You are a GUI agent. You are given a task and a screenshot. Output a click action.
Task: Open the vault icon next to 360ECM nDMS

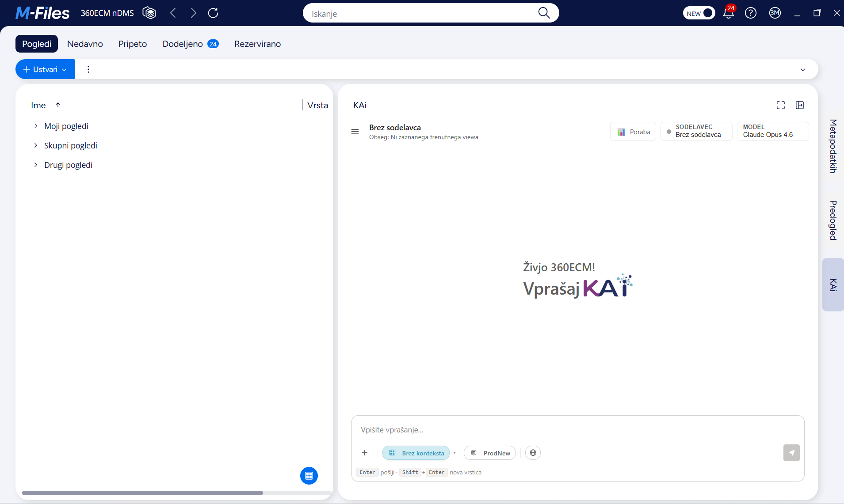[149, 13]
